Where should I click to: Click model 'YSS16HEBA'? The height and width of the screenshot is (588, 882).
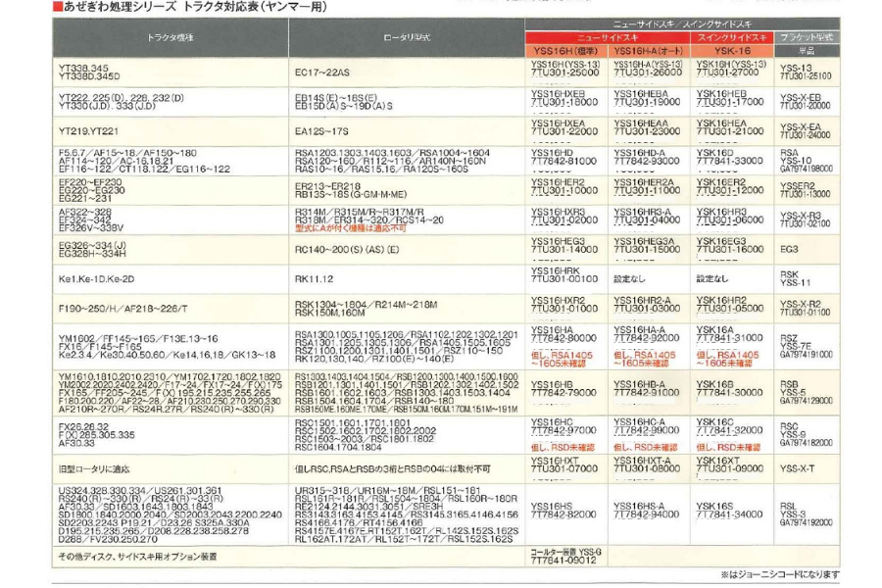641,94
